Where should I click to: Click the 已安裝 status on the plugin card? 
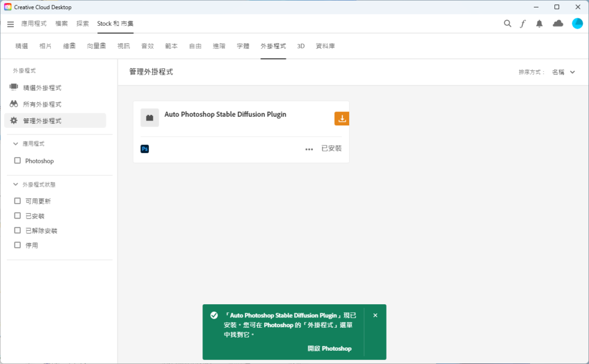332,148
